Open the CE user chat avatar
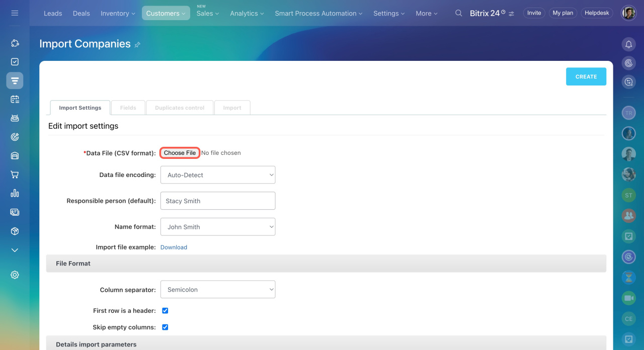 point(628,318)
